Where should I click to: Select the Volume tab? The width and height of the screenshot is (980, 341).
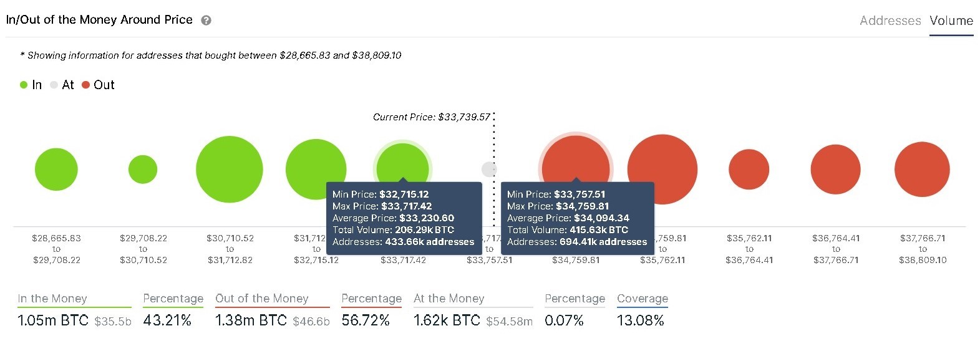[951, 21]
